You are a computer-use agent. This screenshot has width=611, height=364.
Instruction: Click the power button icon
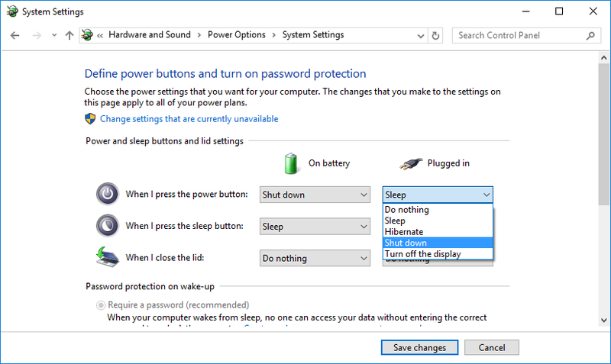108,195
